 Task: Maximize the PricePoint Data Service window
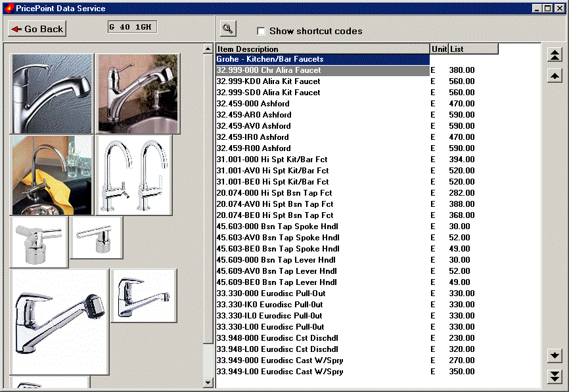(x=548, y=9)
